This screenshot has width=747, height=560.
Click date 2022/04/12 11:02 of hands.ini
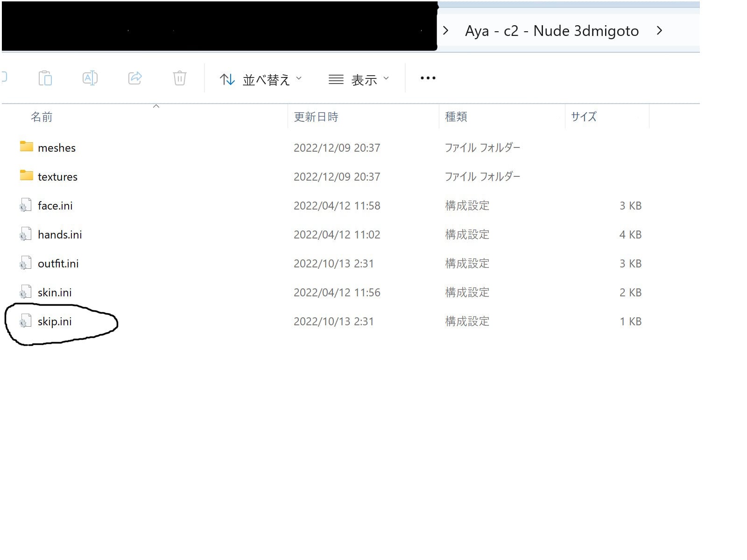point(337,235)
